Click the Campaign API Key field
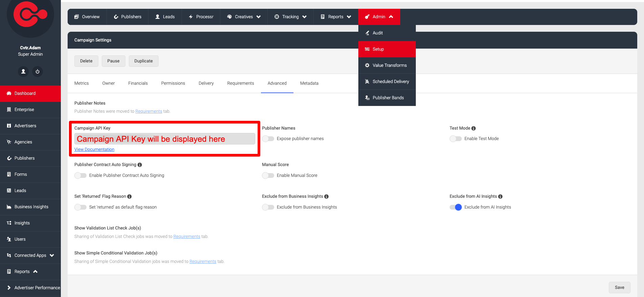 [x=165, y=139]
